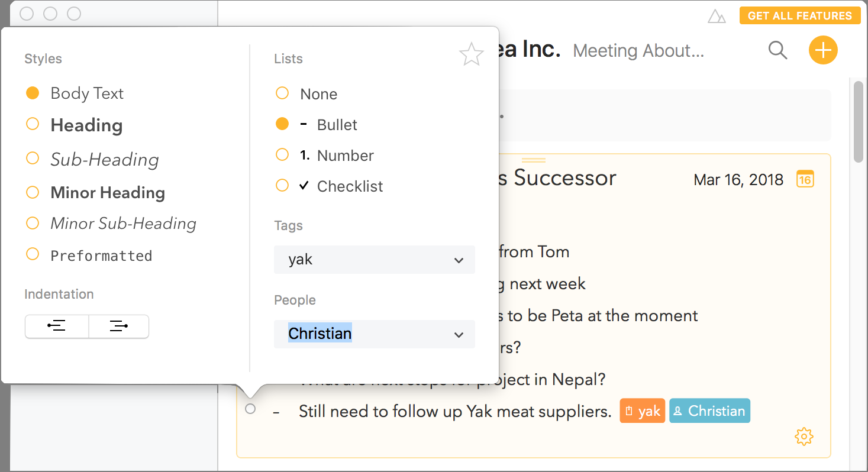868x472 pixels.
Task: Click the orange add-note plus button
Action: coord(823,50)
